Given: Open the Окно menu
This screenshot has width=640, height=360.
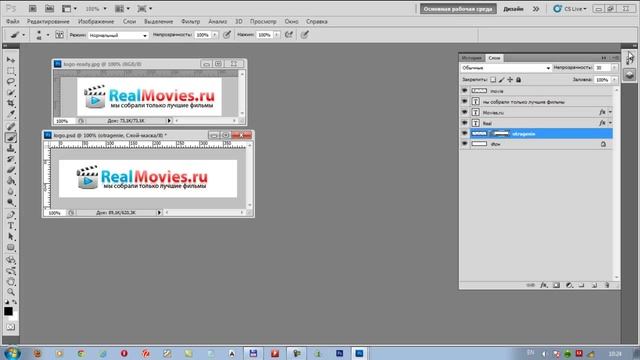Looking at the screenshot, I should click(291, 22).
